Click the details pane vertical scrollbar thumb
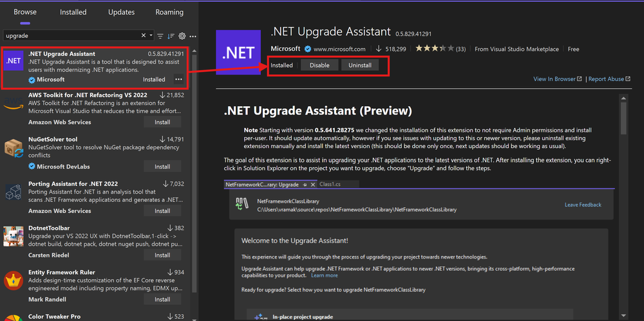The image size is (644, 321). pos(624,118)
